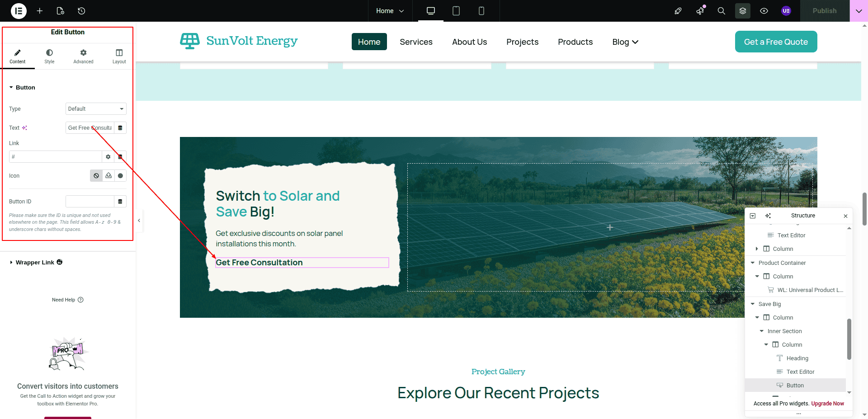Open the History clock icon

pos(81,11)
